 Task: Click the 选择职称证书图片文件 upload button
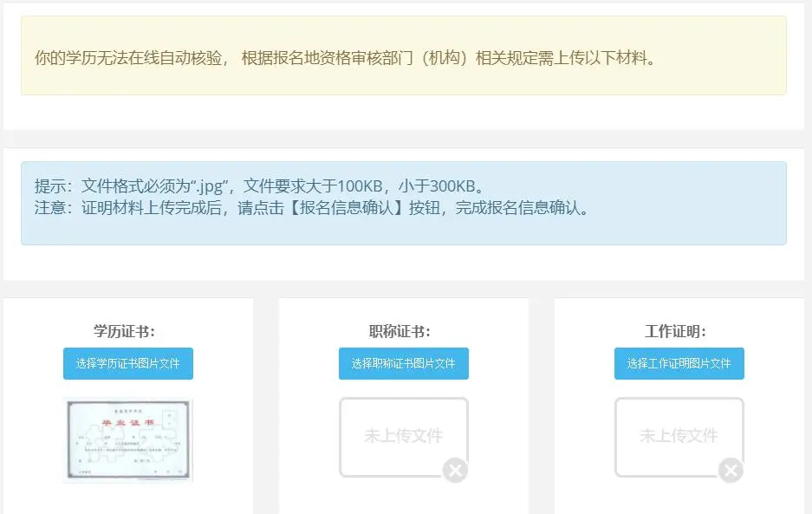point(403,364)
